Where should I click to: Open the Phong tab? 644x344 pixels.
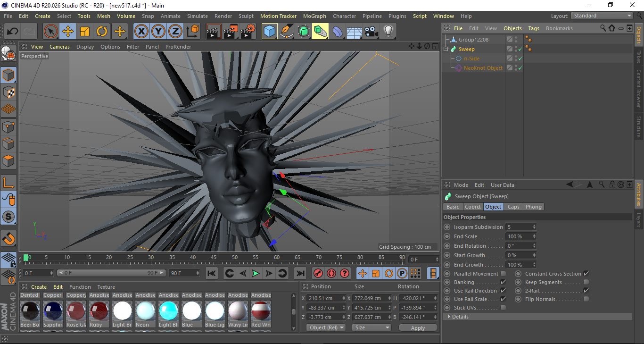(534, 207)
